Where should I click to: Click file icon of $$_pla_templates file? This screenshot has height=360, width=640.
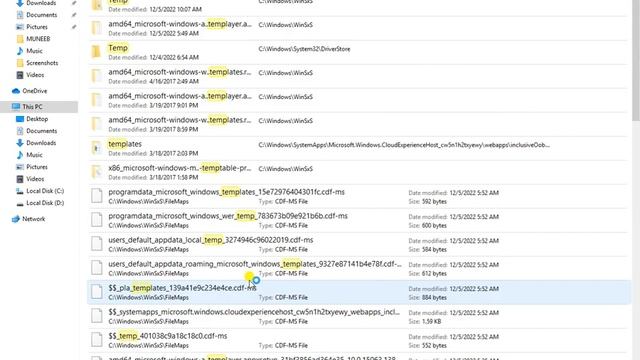point(97,291)
